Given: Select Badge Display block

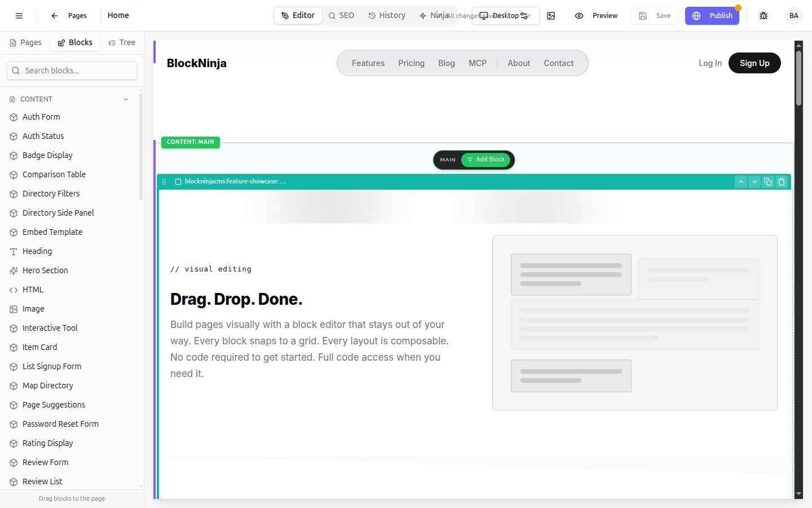Looking at the screenshot, I should [x=71, y=155].
